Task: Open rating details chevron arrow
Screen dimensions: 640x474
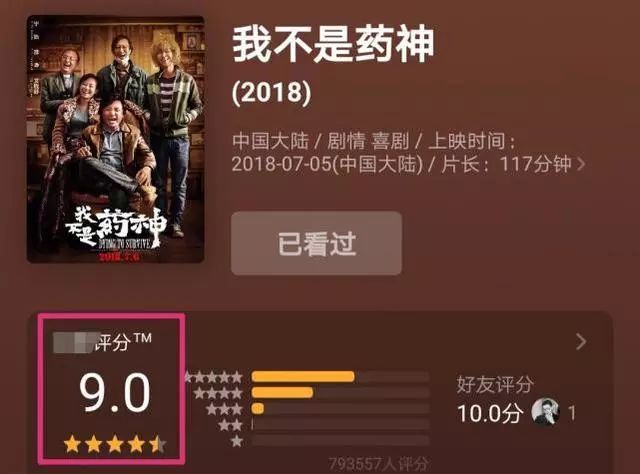Action: point(581,342)
